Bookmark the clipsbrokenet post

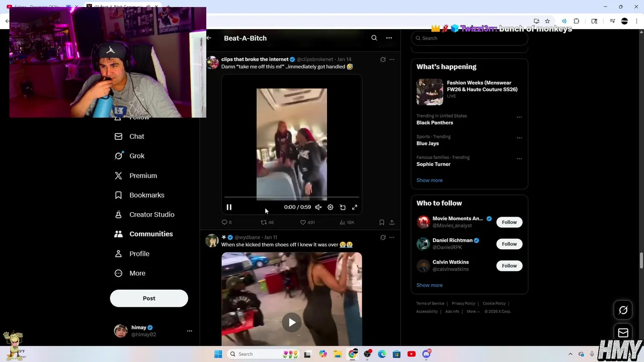pos(382,222)
